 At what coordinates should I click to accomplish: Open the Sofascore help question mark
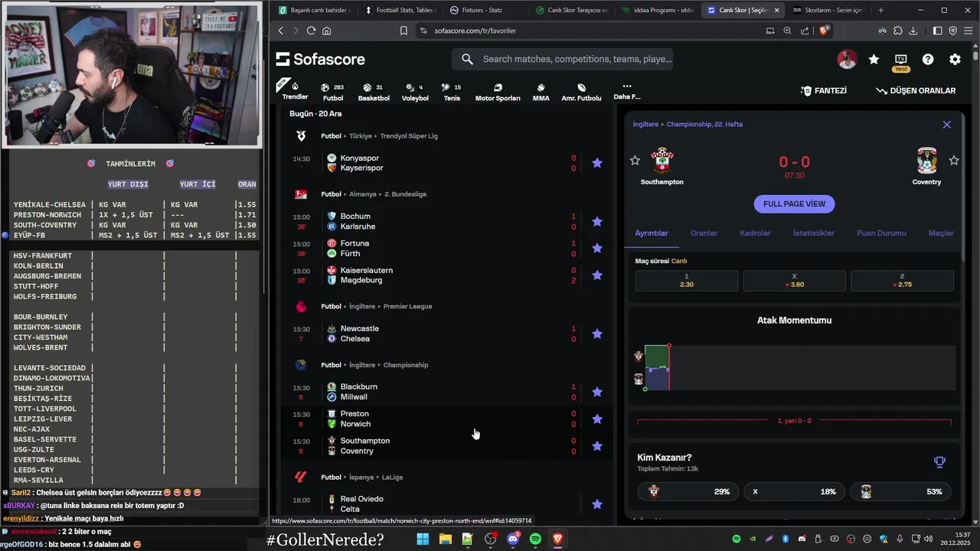tap(928, 60)
